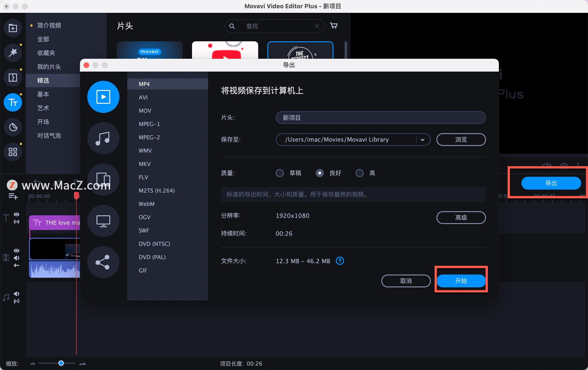Select the TV export category icon
This screenshot has height=370, width=588.
point(103,221)
